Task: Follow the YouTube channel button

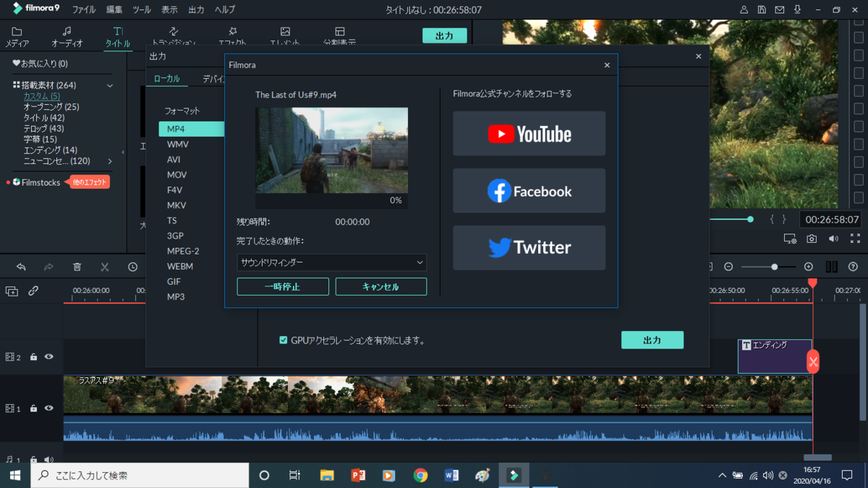Action: [x=529, y=134]
